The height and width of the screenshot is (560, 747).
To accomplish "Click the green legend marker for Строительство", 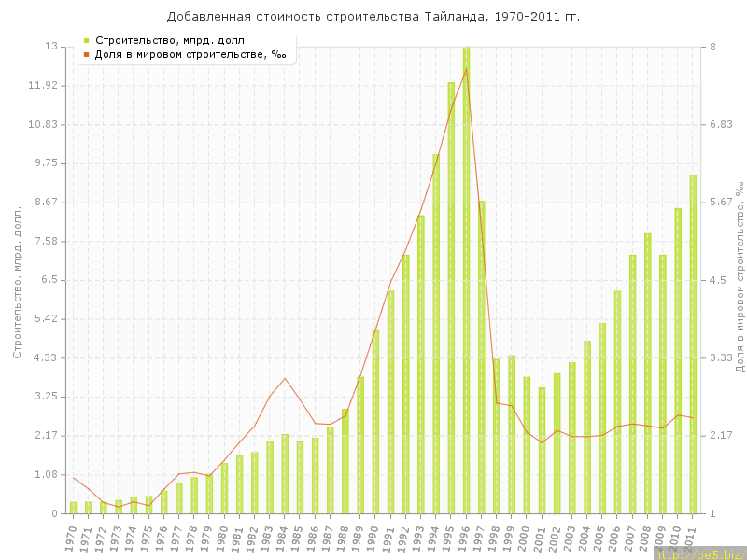I will (86, 40).
